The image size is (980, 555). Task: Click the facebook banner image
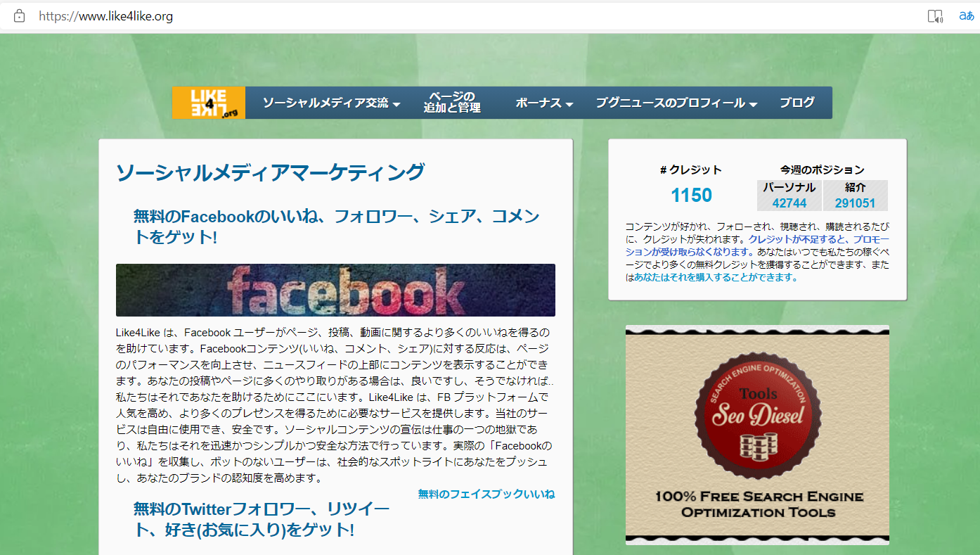[335, 290]
